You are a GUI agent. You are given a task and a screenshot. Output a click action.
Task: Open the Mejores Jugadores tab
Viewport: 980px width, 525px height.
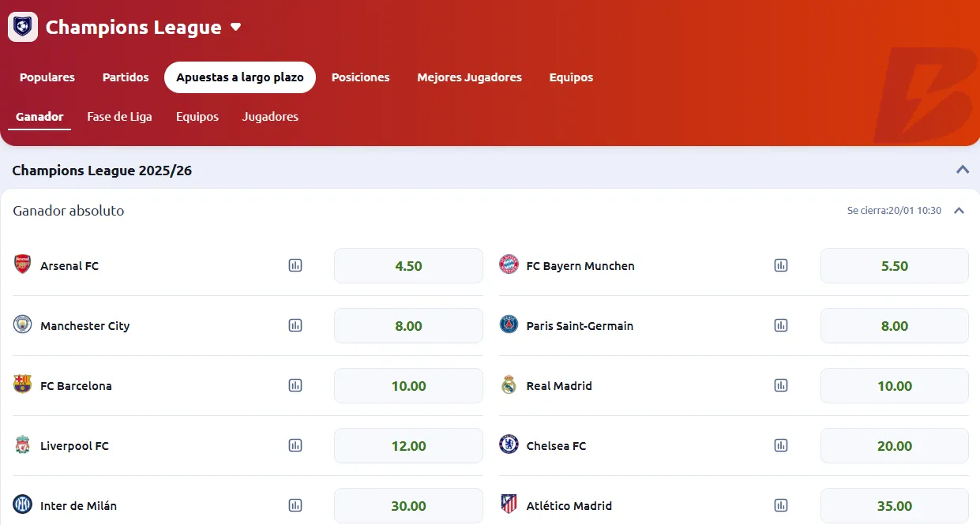coord(469,77)
